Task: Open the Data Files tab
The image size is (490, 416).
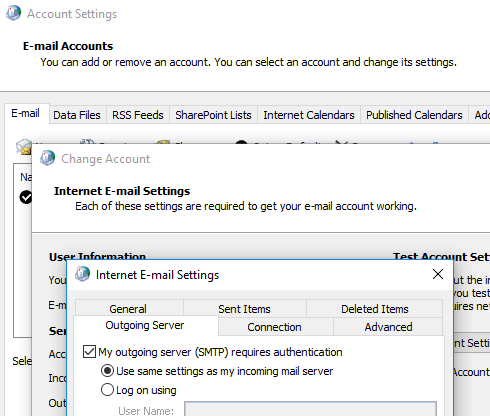Action: (x=77, y=115)
